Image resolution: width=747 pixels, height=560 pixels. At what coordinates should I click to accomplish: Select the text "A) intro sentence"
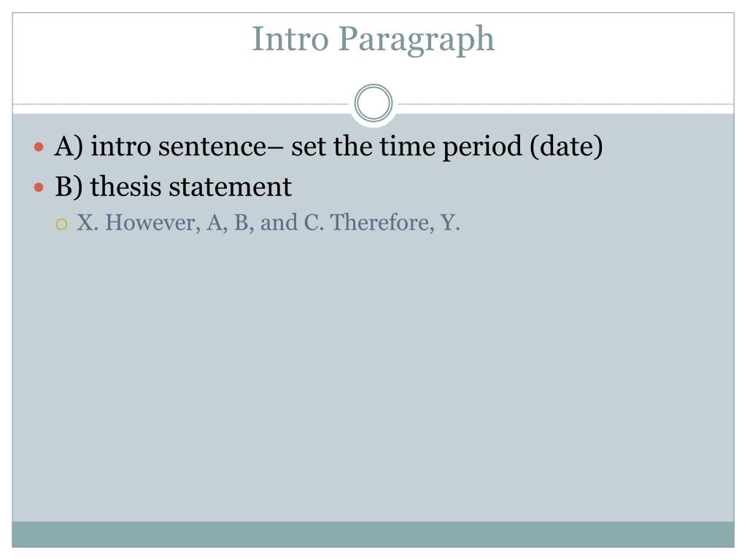tap(160, 146)
